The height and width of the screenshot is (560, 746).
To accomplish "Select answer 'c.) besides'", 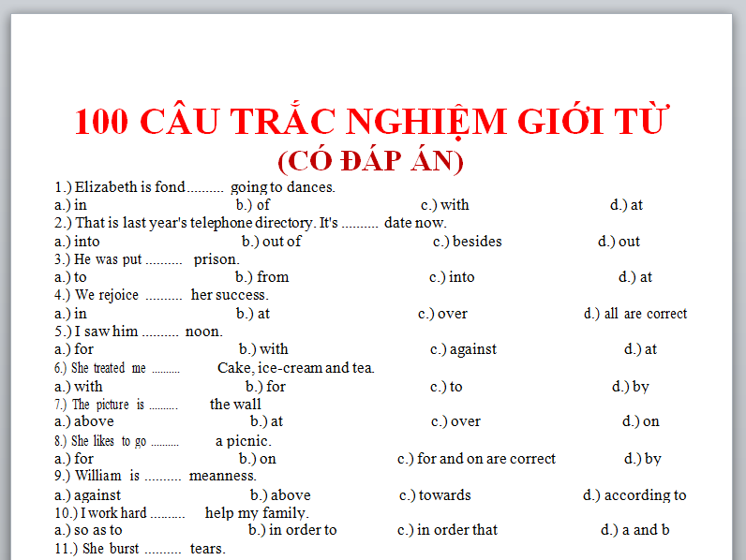I will pos(468,242).
